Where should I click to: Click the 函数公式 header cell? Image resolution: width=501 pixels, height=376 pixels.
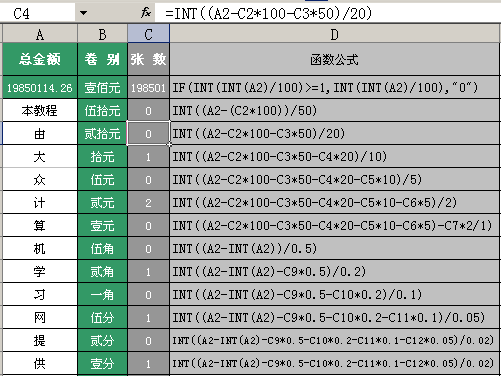334,59
